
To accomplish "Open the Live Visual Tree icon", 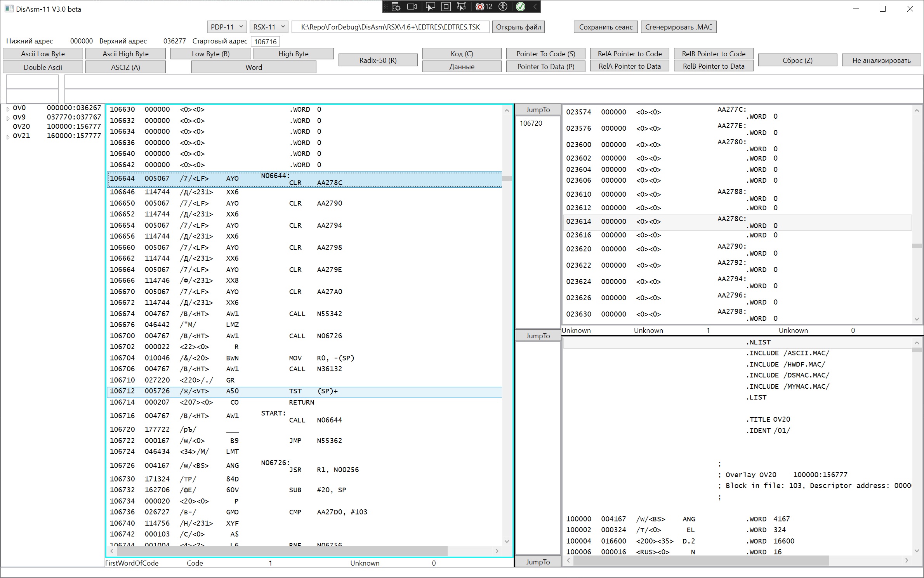I will click(396, 7).
